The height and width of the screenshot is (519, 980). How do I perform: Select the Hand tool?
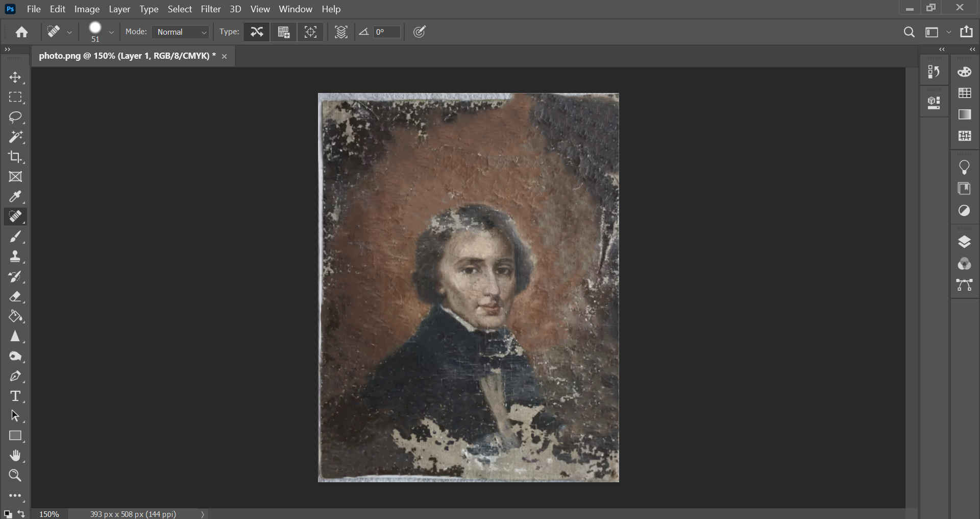tap(15, 456)
